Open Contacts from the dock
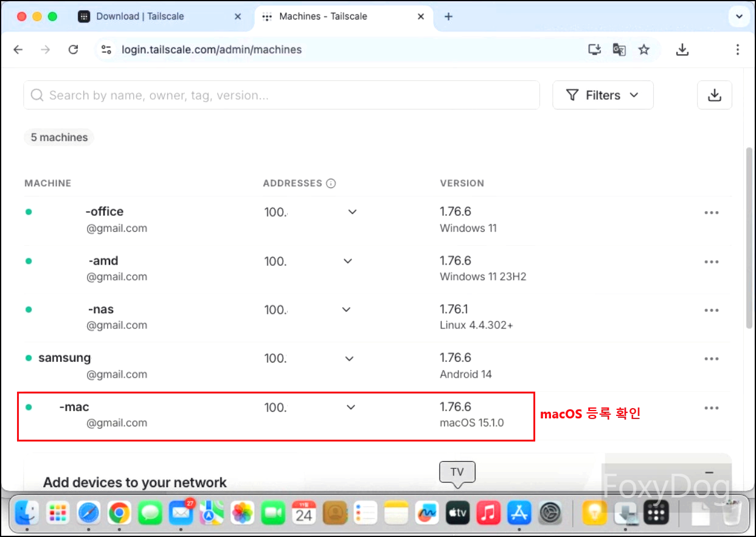Image resolution: width=756 pixels, height=537 pixels. [x=335, y=513]
